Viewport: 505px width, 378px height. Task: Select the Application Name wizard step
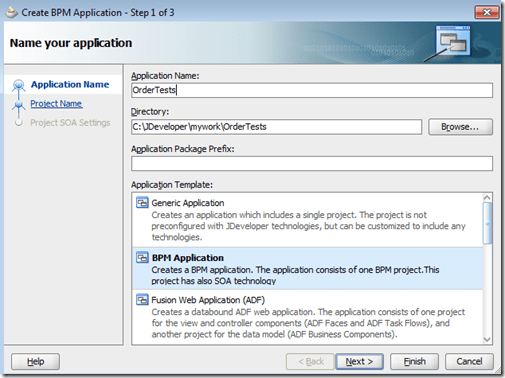click(x=70, y=84)
